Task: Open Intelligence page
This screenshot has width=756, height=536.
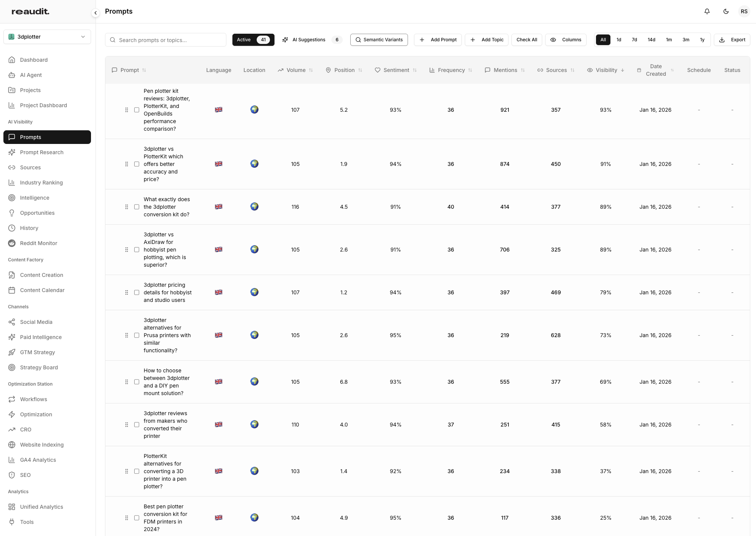Action: click(47, 198)
